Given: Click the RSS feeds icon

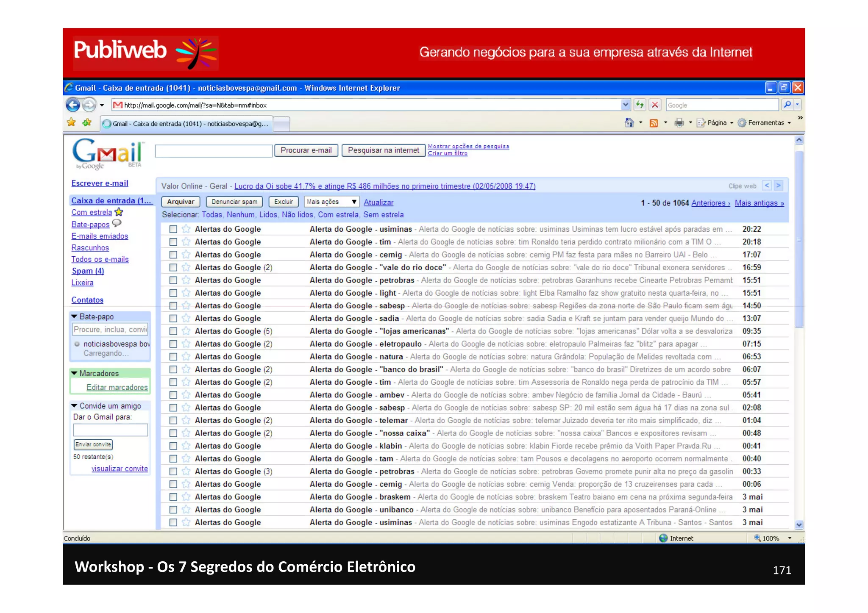Looking at the screenshot, I should 654,123.
